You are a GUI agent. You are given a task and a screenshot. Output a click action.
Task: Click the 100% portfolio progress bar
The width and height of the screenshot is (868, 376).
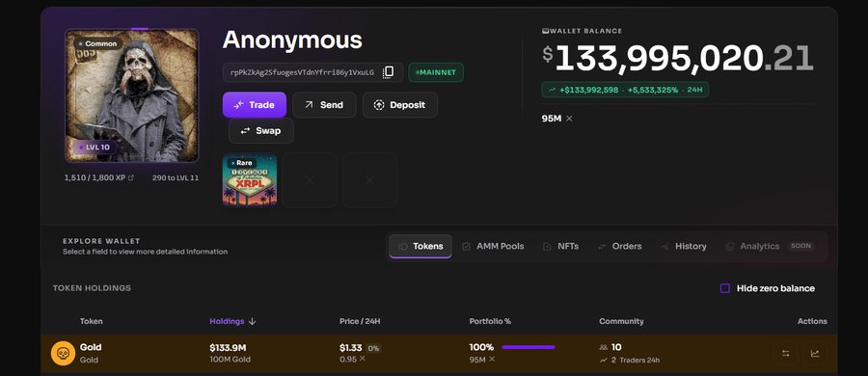[x=529, y=347]
